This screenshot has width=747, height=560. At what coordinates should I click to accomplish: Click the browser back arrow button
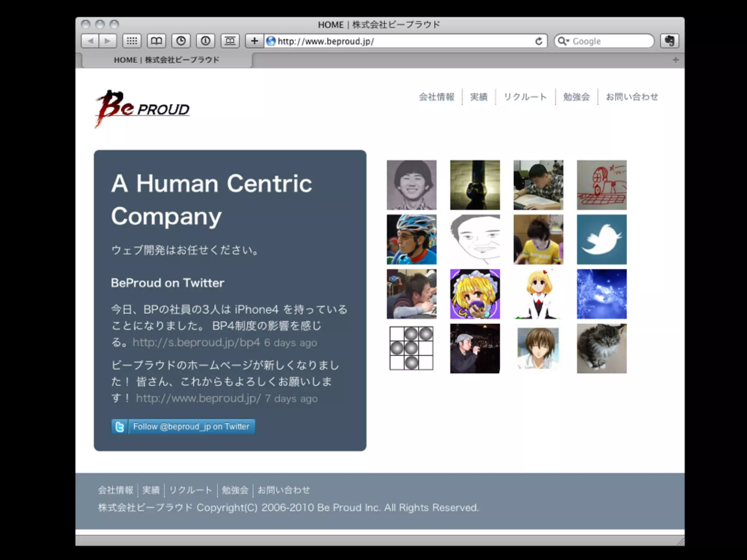[90, 41]
